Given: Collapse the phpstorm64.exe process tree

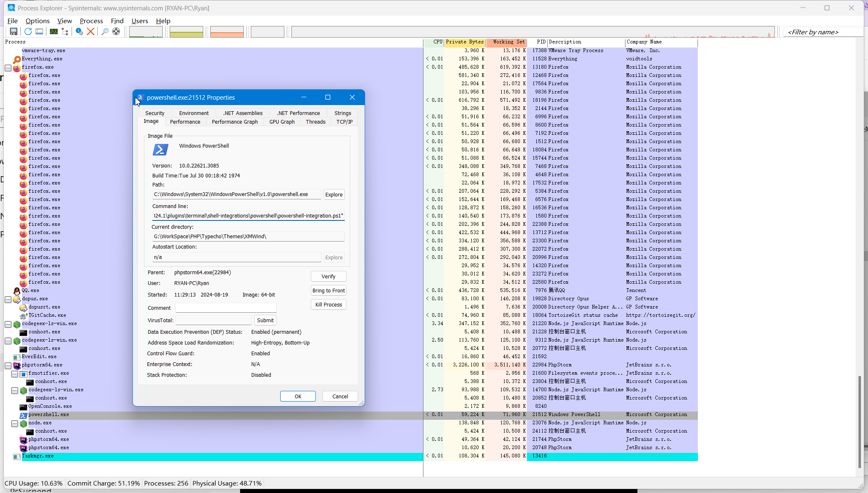Looking at the screenshot, I should pyautogui.click(x=8, y=365).
